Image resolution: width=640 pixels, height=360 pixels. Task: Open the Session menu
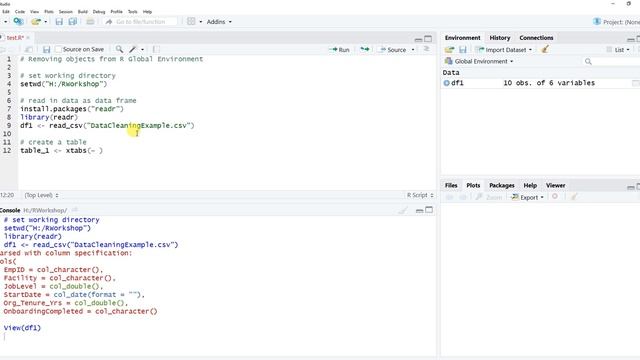click(65, 12)
